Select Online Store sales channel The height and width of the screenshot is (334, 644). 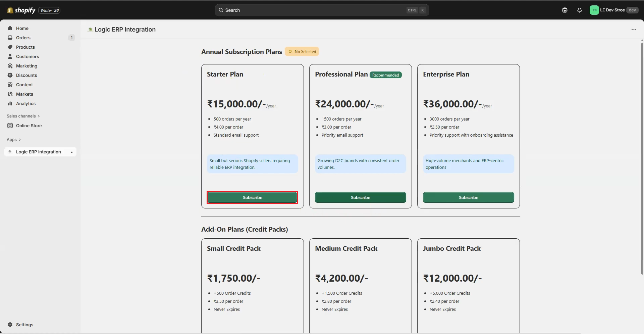tap(29, 126)
